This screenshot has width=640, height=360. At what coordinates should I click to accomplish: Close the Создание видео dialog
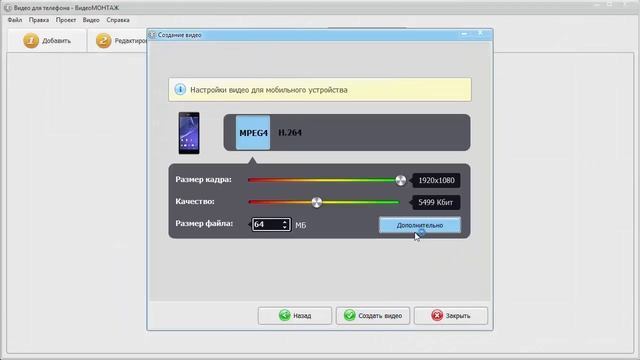[x=481, y=33]
